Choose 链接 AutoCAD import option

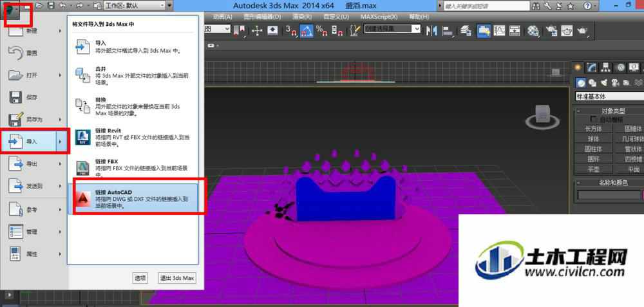[133, 199]
